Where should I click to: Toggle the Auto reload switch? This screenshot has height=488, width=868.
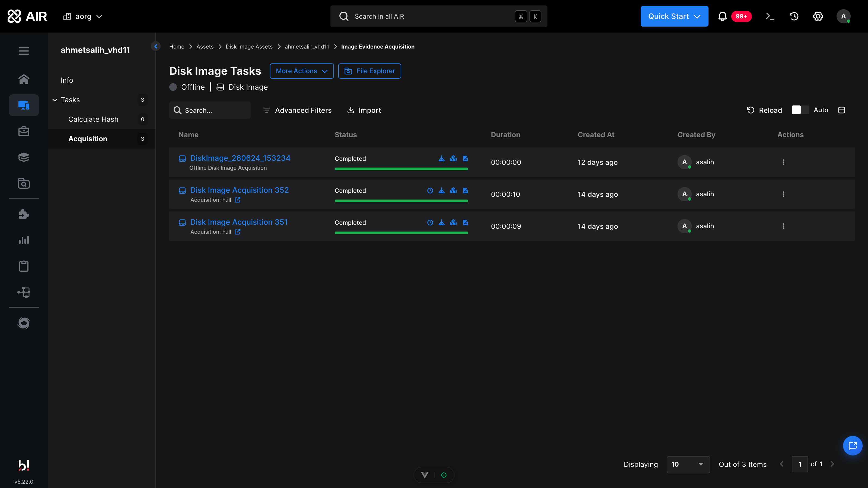point(800,110)
